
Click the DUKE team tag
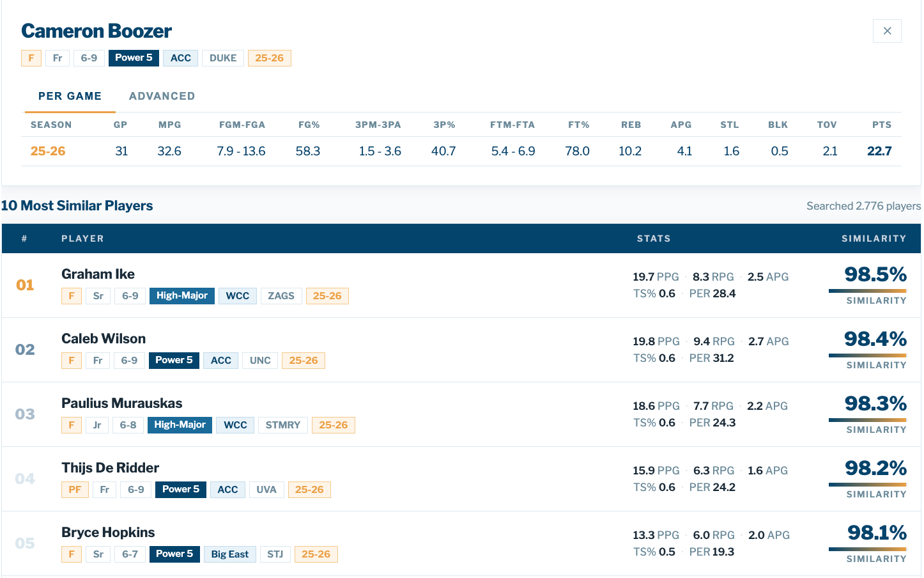tap(223, 58)
